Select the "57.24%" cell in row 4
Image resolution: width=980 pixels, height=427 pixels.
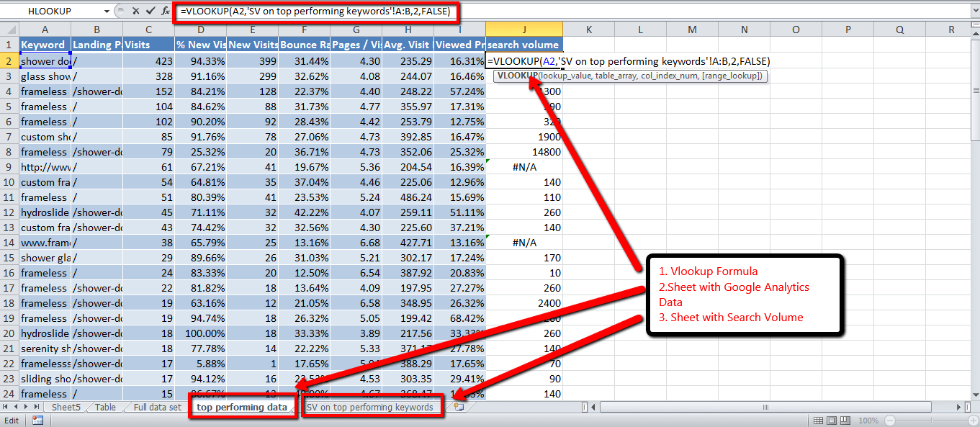459,91
